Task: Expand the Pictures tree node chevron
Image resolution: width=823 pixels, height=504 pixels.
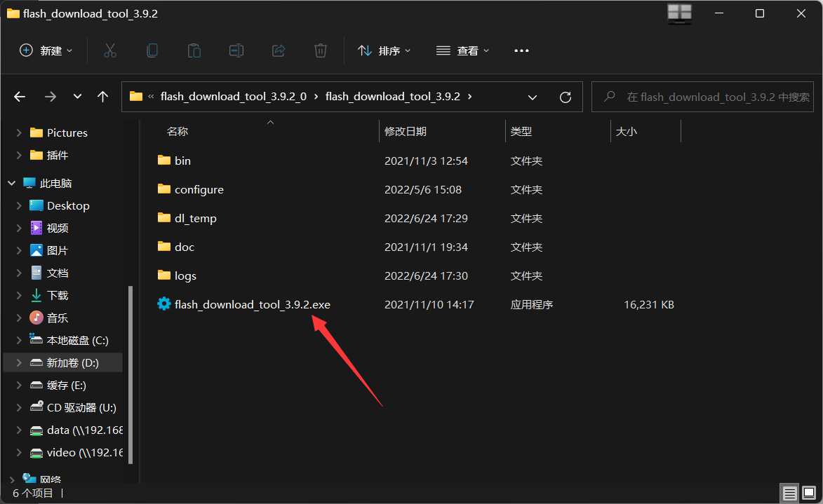Action: pos(19,132)
